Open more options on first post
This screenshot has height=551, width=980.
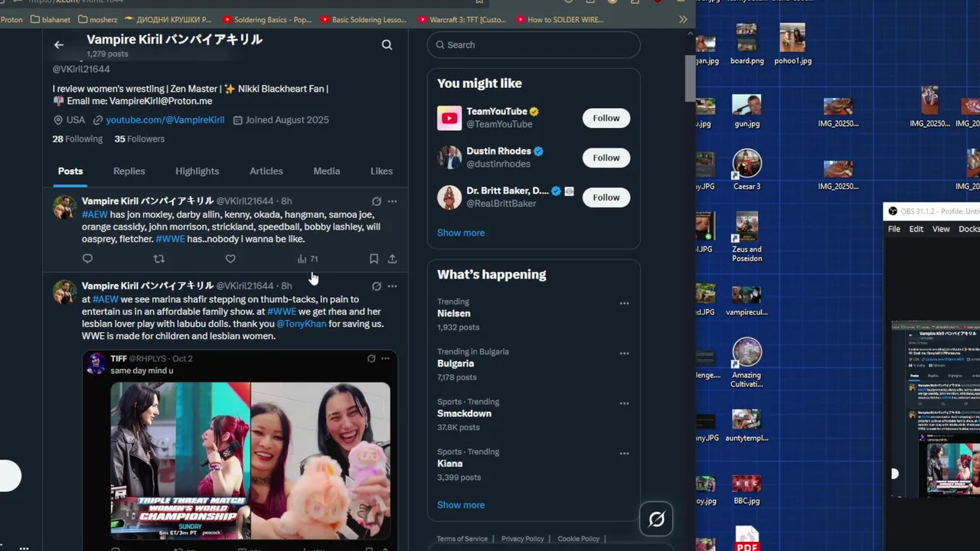pyautogui.click(x=392, y=201)
